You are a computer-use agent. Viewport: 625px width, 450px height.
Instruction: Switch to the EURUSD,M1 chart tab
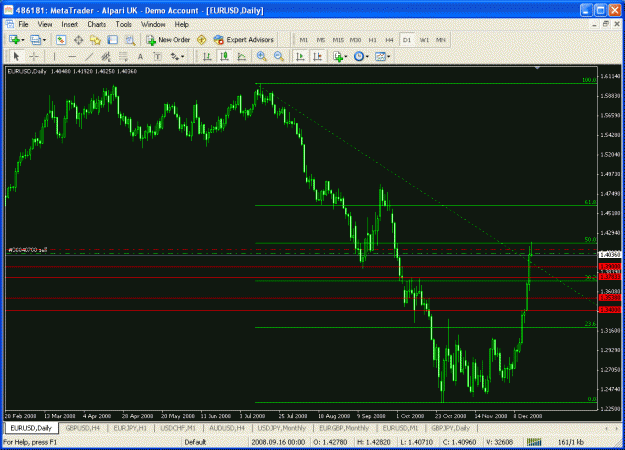400,428
